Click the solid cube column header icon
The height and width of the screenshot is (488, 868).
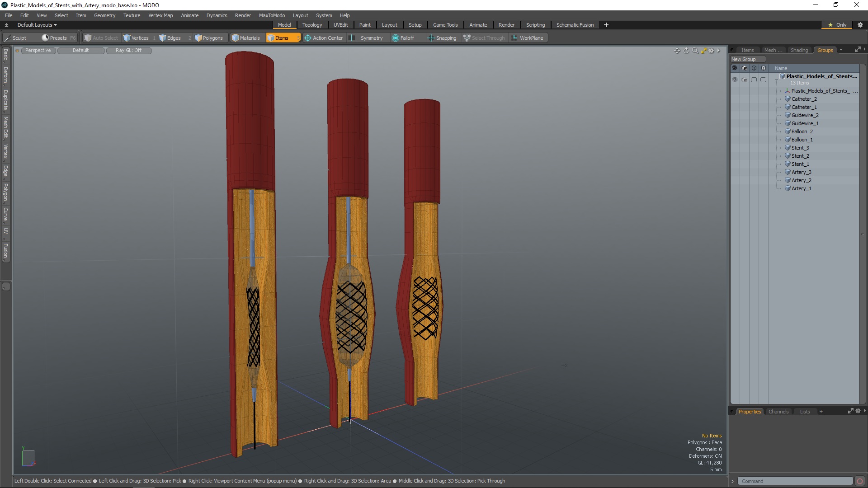(x=764, y=68)
